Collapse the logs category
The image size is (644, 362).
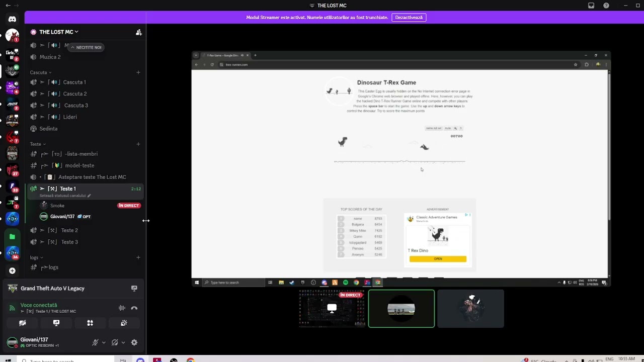[36, 257]
